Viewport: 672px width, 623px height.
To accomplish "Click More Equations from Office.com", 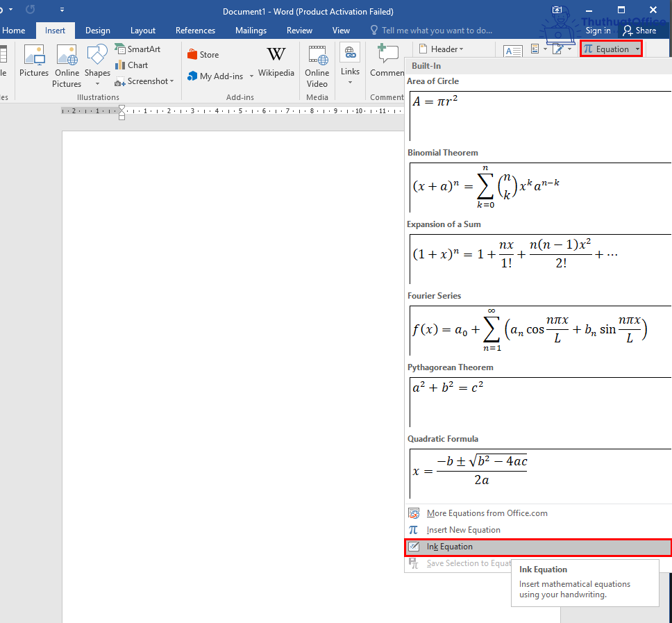I will [x=487, y=513].
